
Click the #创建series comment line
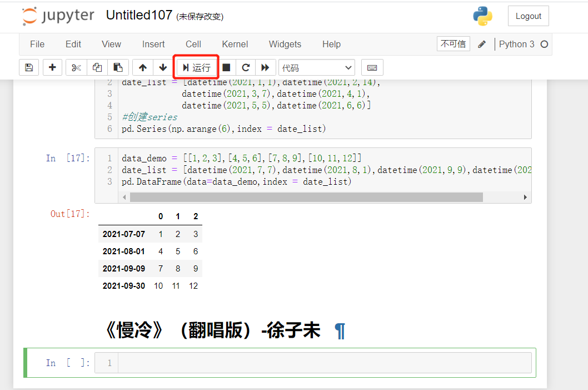click(x=150, y=117)
